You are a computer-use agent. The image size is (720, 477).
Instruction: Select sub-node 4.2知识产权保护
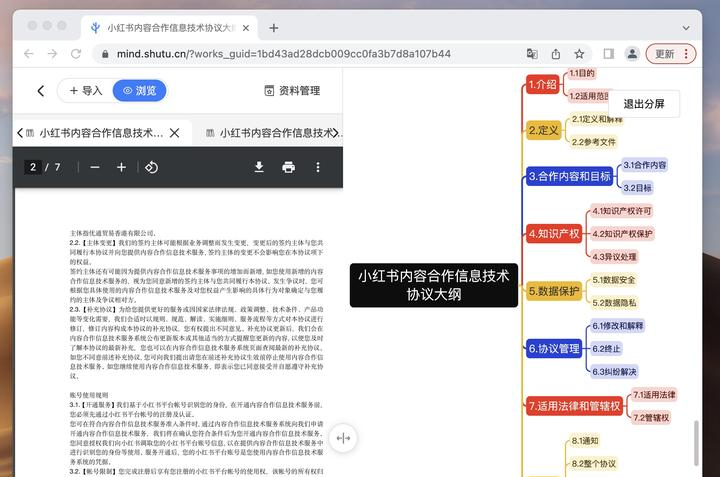point(622,234)
